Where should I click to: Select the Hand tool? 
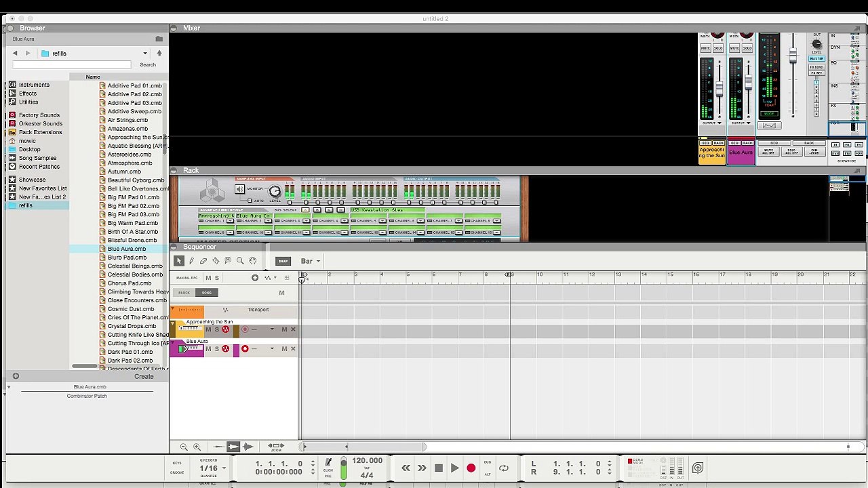tap(252, 261)
